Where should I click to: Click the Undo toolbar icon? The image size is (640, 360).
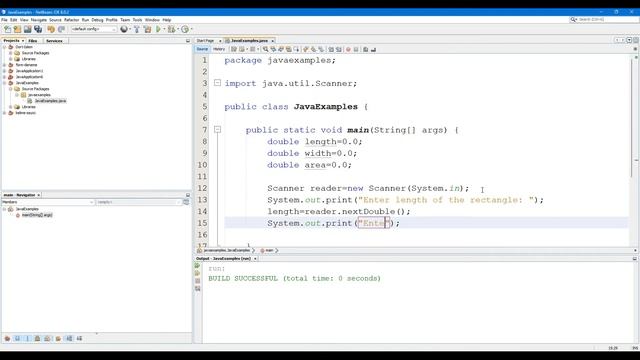pos(51,29)
